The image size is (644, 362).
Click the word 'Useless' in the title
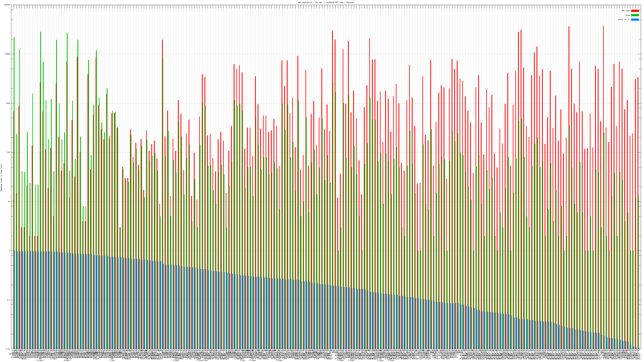[x=350, y=2]
